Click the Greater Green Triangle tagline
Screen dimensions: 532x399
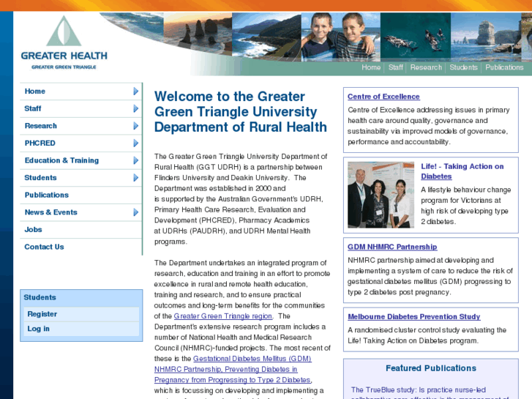(64, 67)
